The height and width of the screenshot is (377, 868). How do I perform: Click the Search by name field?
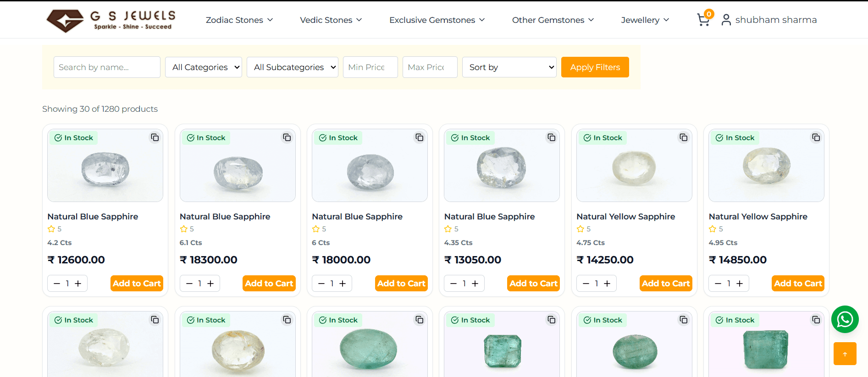tap(107, 67)
